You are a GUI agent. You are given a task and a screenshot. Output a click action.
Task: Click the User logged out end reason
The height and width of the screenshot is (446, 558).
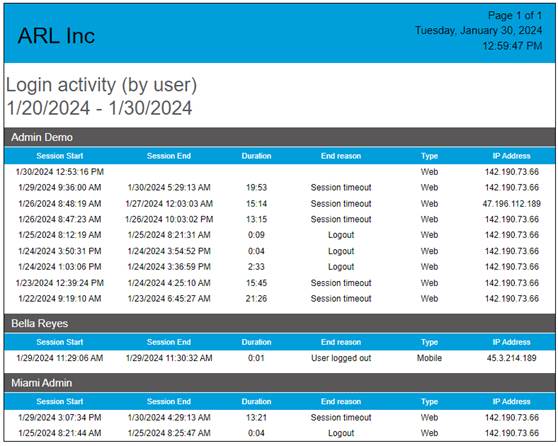(341, 358)
